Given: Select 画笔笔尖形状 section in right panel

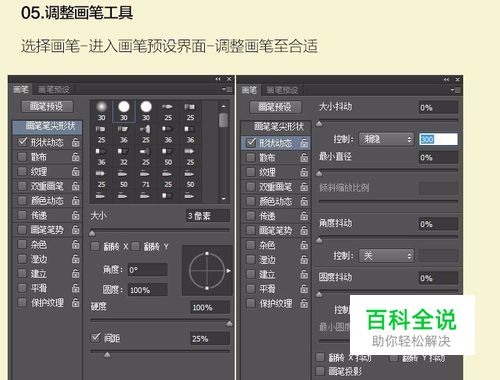Looking at the screenshot, I should point(276,127).
